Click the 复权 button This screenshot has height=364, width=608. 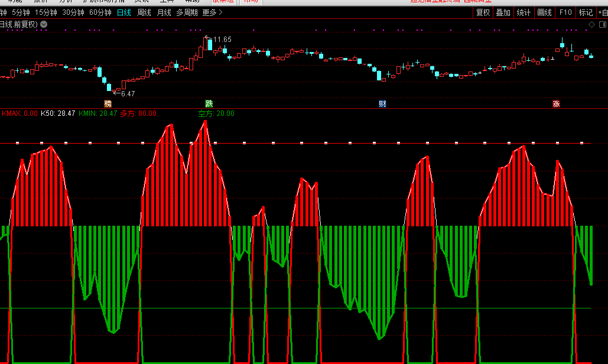pyautogui.click(x=483, y=12)
